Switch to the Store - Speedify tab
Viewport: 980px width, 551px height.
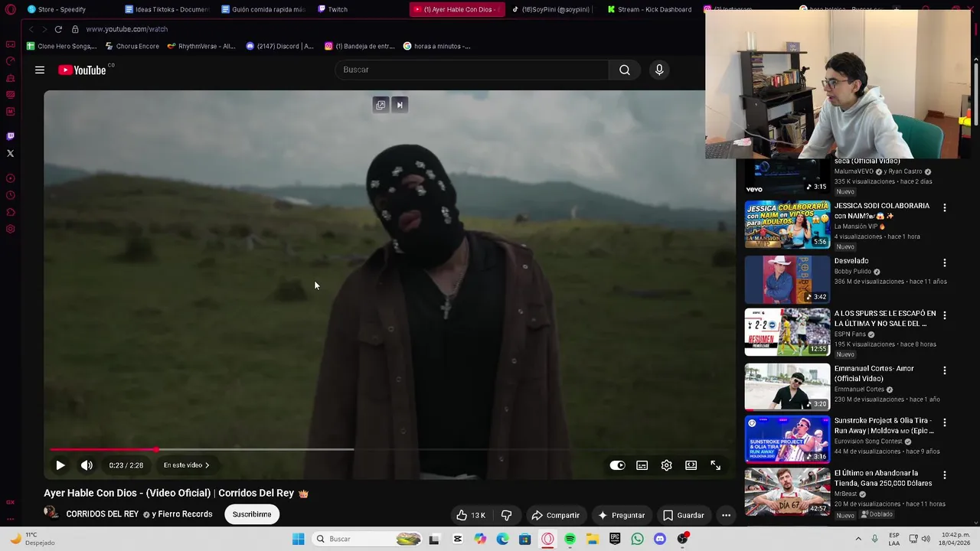pyautogui.click(x=61, y=9)
